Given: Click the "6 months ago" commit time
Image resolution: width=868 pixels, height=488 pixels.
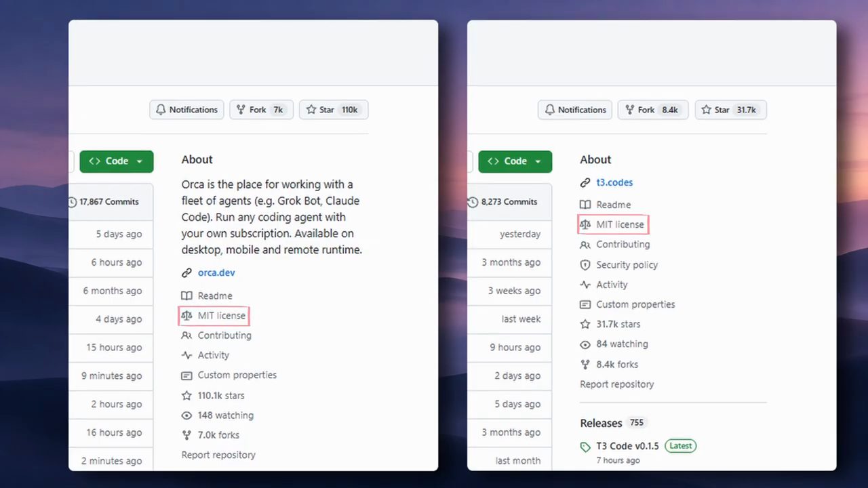Looking at the screenshot, I should click(113, 291).
